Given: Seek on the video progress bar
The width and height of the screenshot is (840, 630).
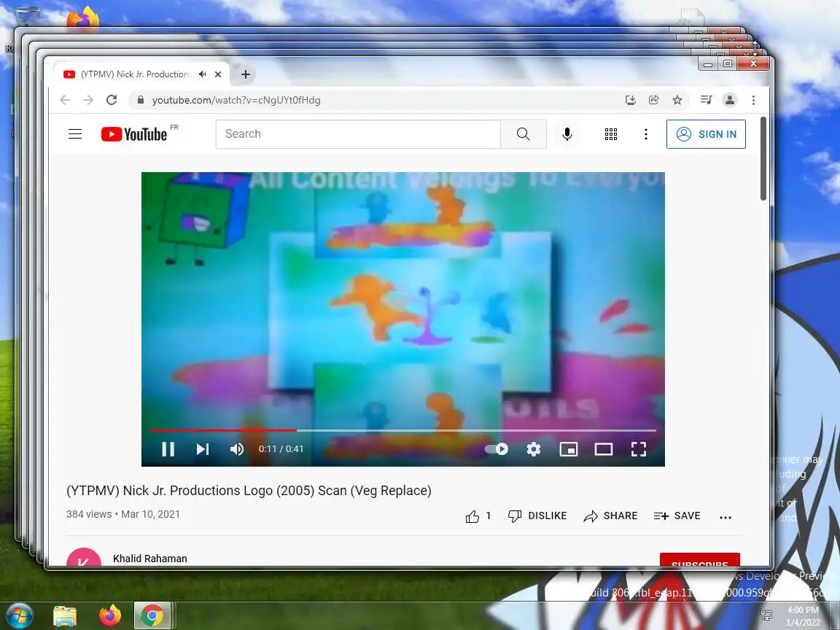Looking at the screenshot, I should tap(402, 430).
